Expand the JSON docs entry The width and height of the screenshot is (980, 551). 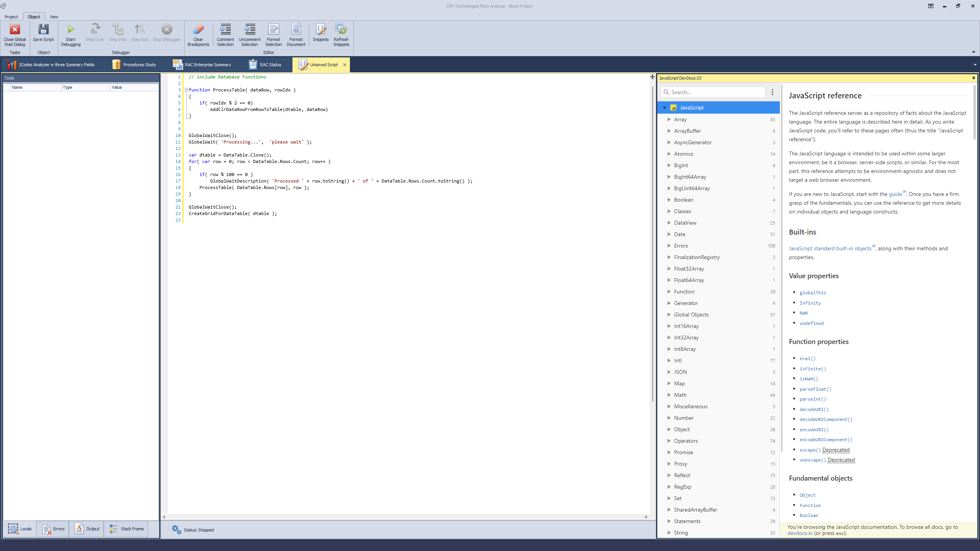[669, 372]
